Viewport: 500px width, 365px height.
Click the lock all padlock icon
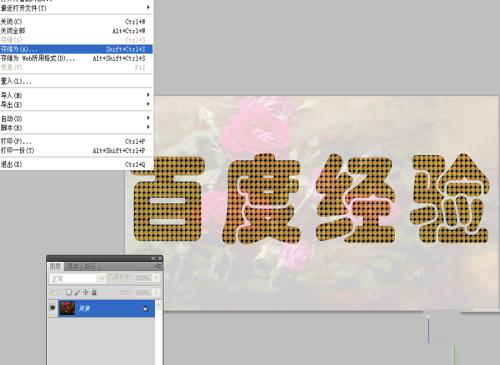tap(94, 292)
